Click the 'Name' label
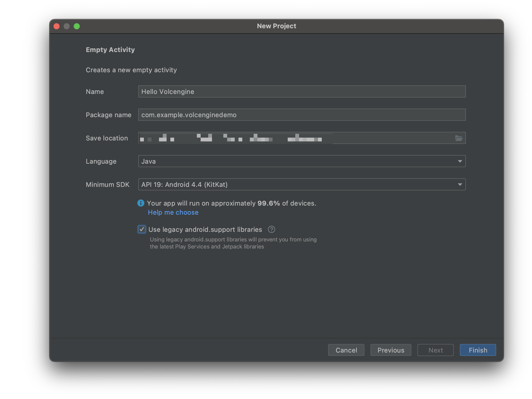The height and width of the screenshot is (399, 532). tap(95, 92)
